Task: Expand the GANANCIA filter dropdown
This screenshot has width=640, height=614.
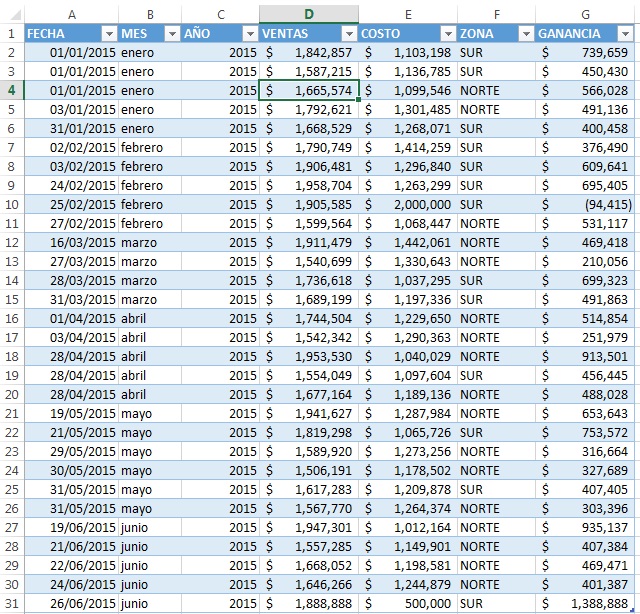Action: (623, 33)
